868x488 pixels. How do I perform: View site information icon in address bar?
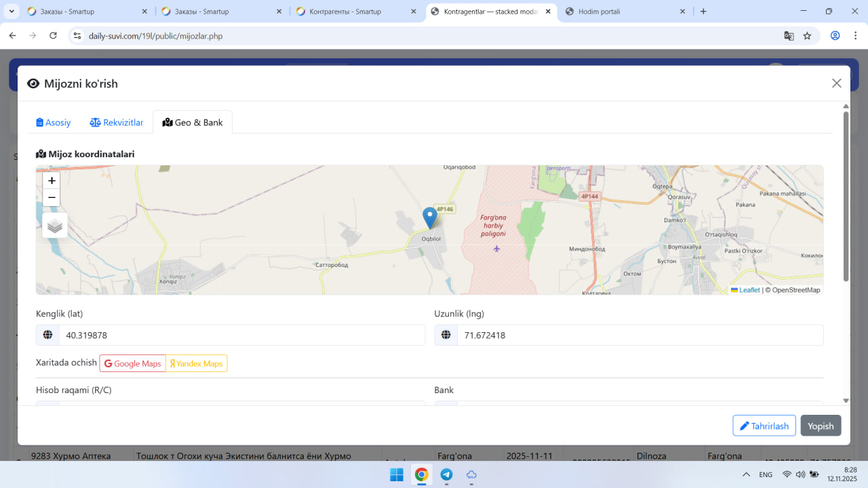[x=77, y=36]
